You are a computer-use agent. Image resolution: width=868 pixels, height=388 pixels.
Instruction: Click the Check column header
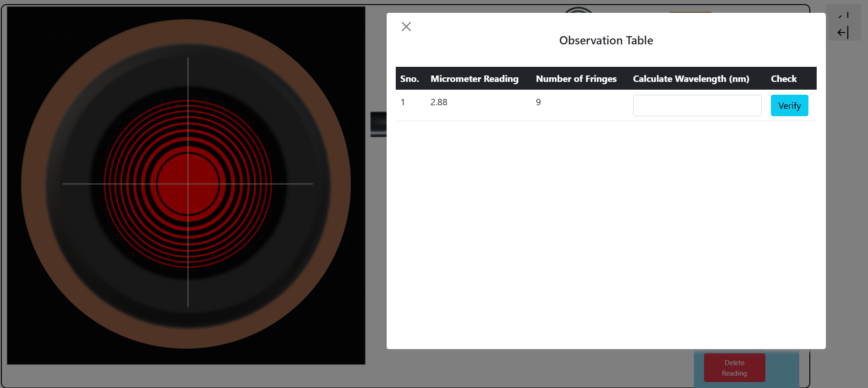coord(784,79)
